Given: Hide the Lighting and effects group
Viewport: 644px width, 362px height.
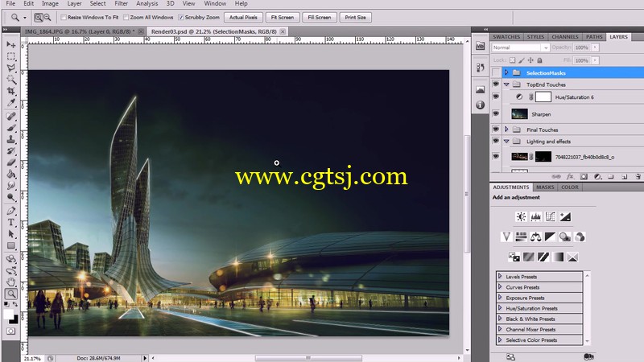Looking at the screenshot, I should pos(496,141).
